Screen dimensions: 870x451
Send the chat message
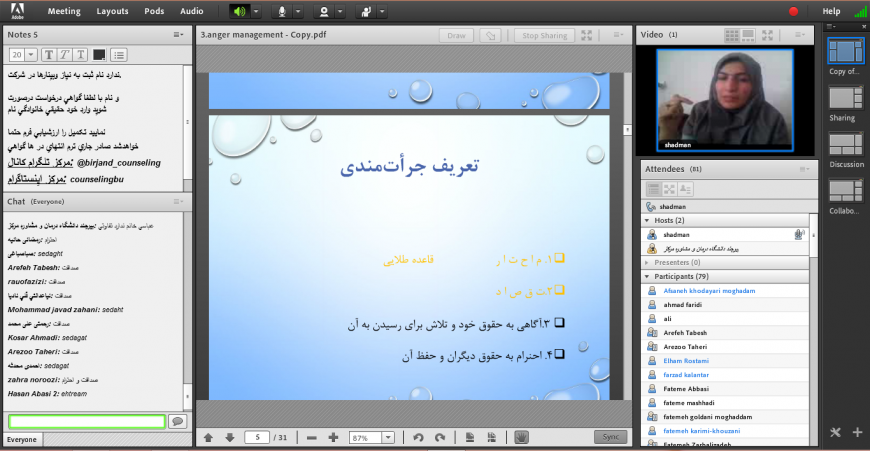pos(178,422)
